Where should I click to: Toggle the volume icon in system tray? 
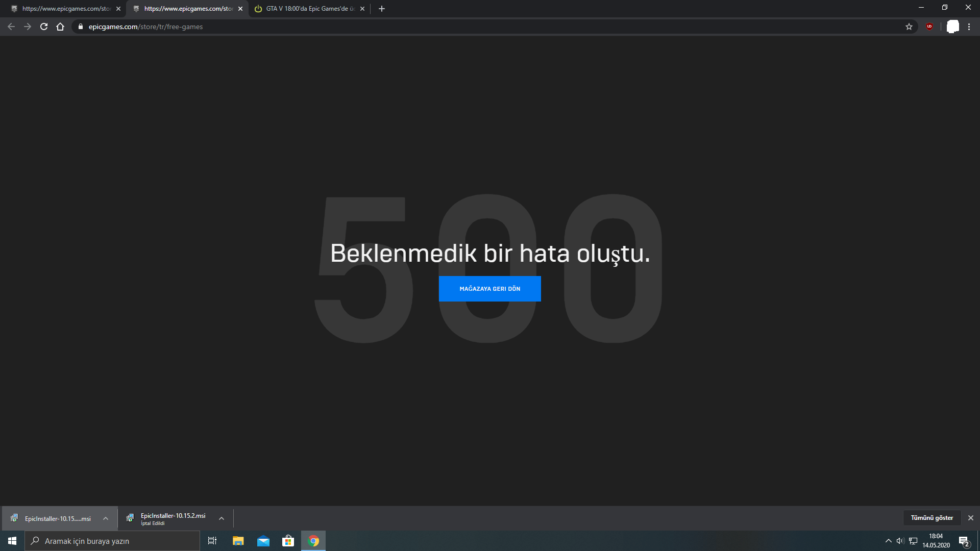tap(899, 540)
